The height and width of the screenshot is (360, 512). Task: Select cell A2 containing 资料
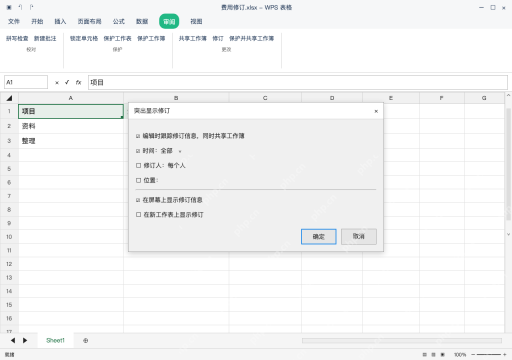[71, 126]
